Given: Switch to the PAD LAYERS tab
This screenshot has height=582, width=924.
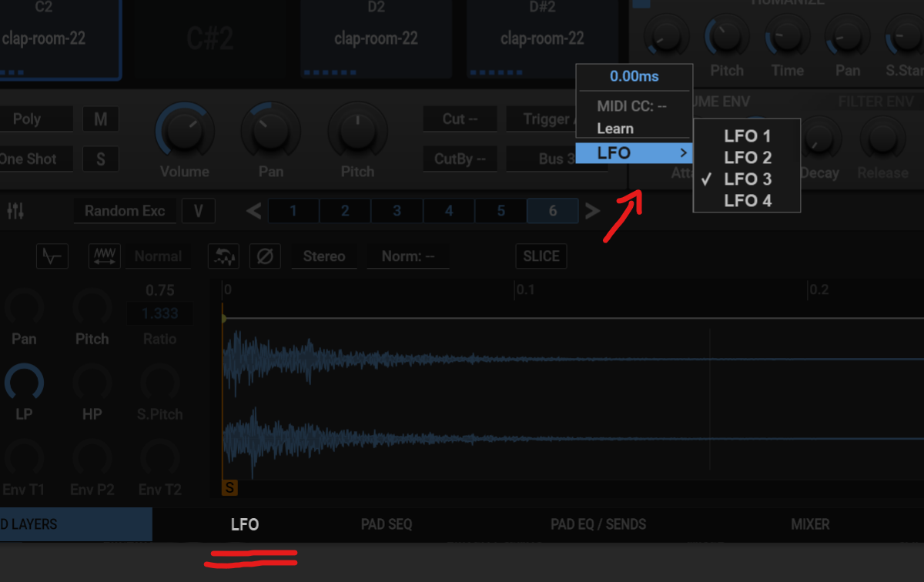Looking at the screenshot, I should 75,524.
